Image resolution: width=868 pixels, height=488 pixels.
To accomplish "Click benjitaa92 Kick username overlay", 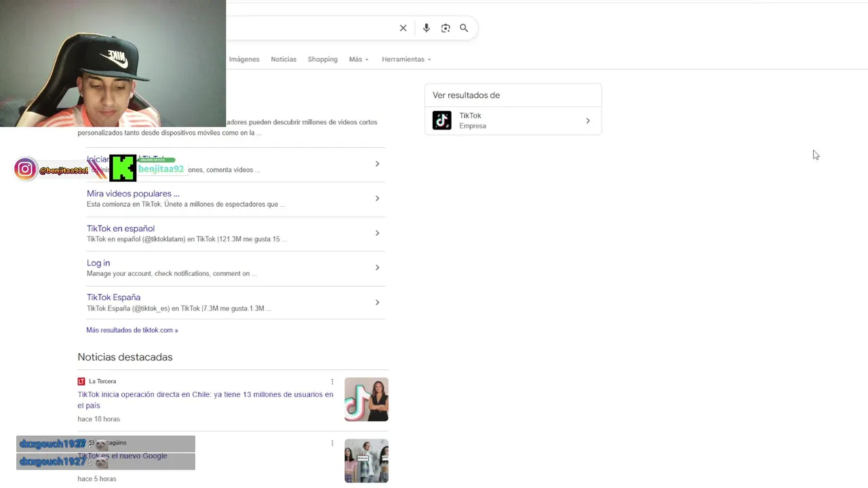I will (161, 169).
